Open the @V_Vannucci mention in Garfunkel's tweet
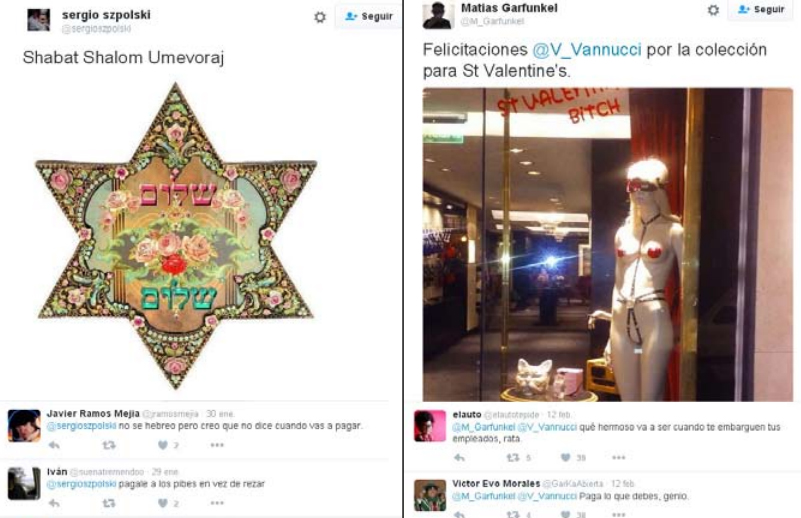801x518 pixels. [586, 50]
